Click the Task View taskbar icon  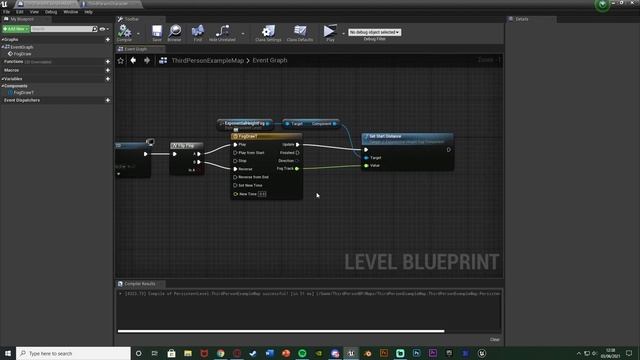click(x=155, y=353)
